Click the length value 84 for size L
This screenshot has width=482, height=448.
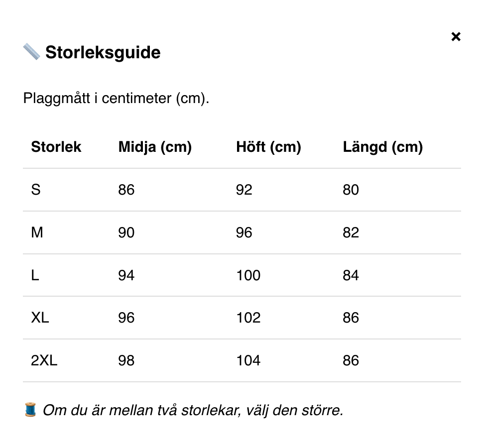click(x=351, y=275)
